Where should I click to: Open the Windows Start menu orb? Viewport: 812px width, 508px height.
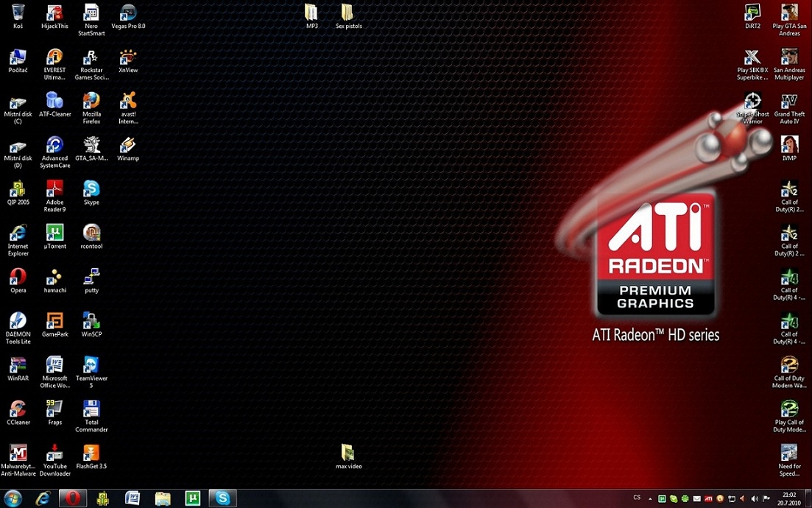(x=13, y=498)
